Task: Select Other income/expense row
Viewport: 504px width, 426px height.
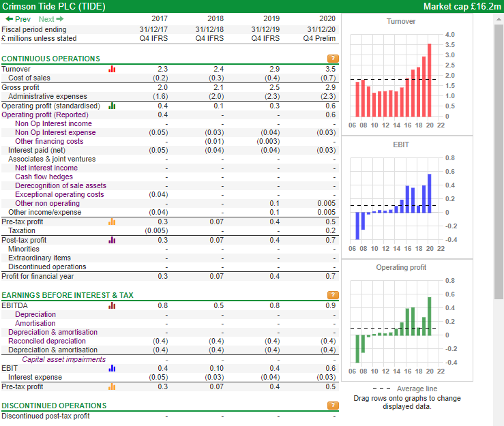Action: [x=170, y=213]
